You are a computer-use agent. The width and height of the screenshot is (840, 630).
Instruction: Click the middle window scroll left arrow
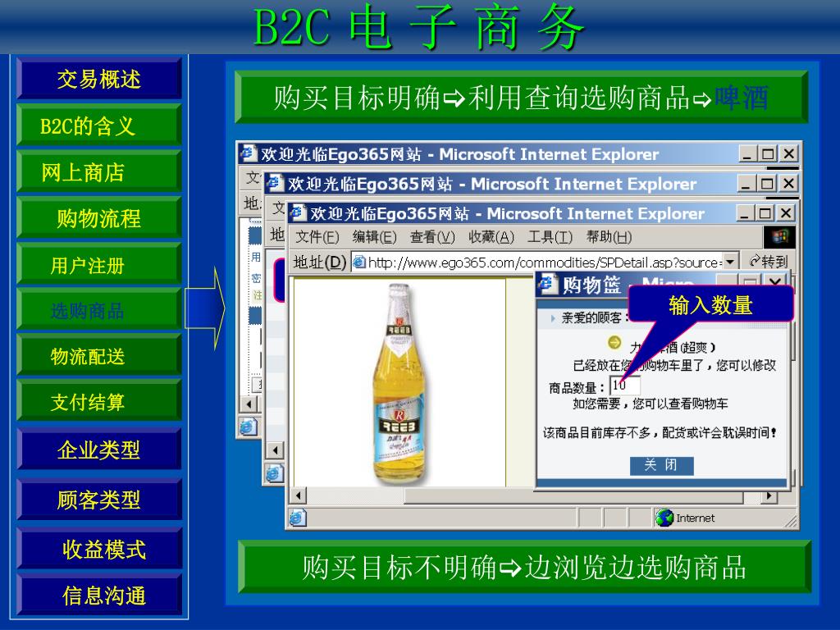coord(276,450)
